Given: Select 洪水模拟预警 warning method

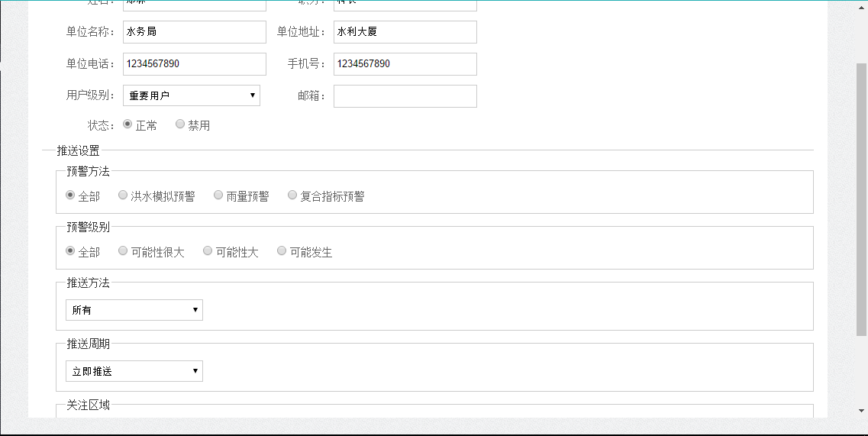Looking at the screenshot, I should 123,195.
